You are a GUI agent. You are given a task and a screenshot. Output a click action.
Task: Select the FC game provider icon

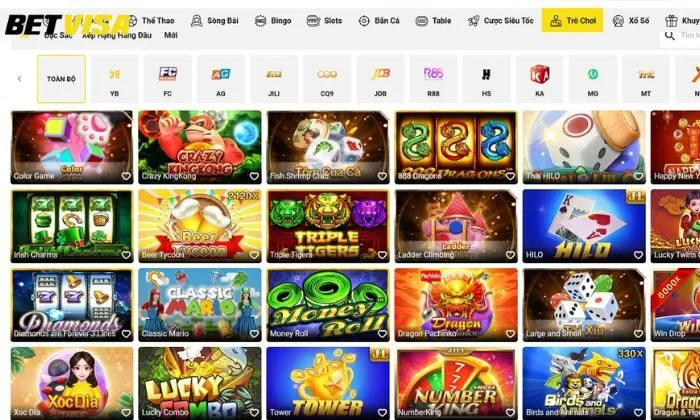tap(167, 79)
